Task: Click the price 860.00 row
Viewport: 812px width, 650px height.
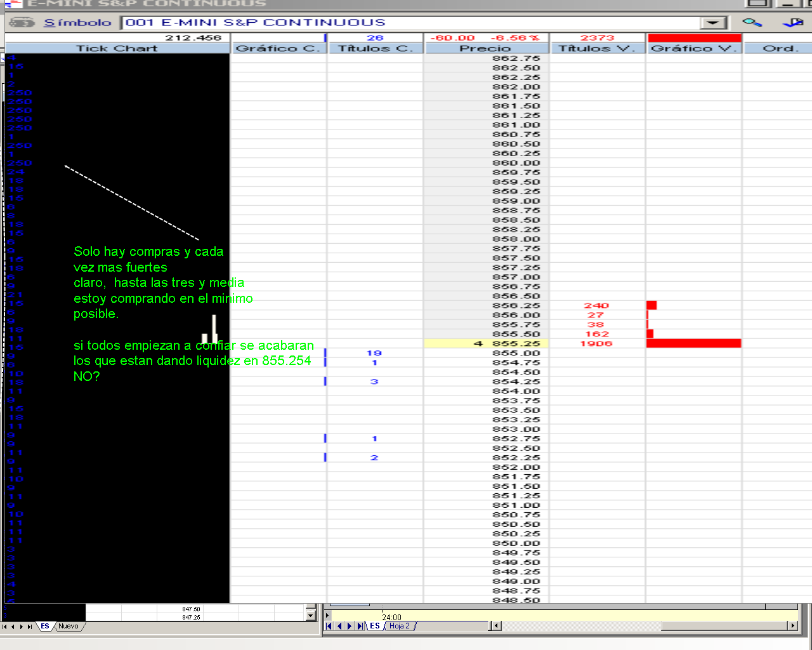Action: coord(516,163)
